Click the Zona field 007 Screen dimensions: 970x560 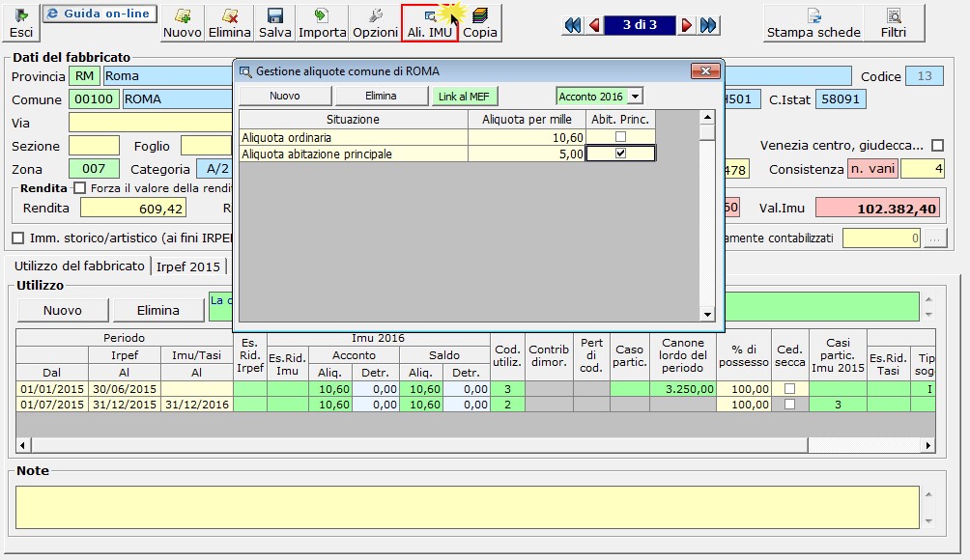click(x=94, y=169)
